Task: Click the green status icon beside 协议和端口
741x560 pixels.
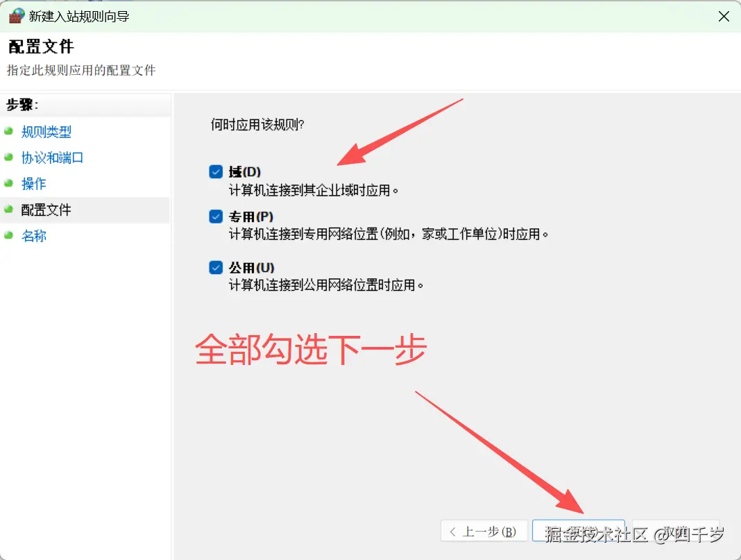Action: tap(10, 158)
